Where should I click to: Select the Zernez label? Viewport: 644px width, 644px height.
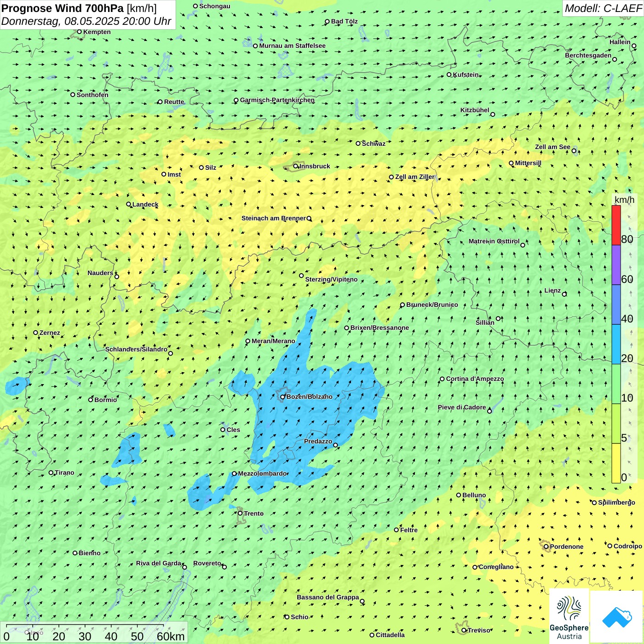50,333
